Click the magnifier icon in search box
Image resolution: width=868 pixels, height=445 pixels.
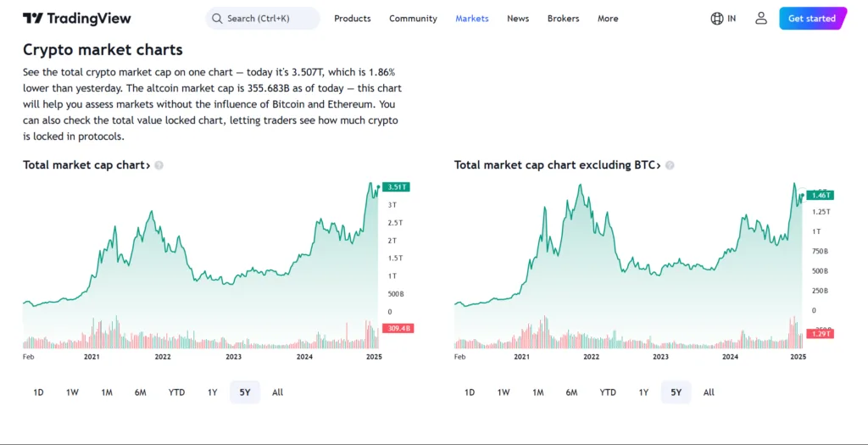pyautogui.click(x=217, y=19)
